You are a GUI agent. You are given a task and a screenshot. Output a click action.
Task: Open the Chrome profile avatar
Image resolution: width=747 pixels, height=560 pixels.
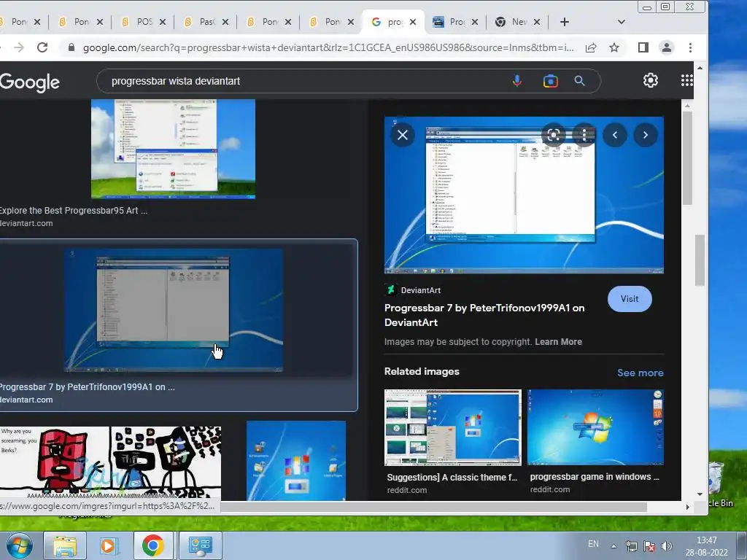[x=667, y=47]
